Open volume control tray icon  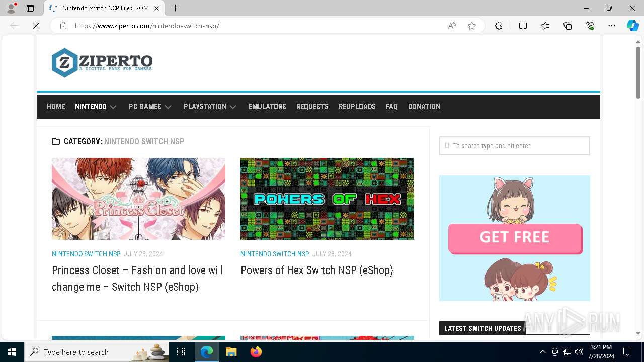coord(579,352)
